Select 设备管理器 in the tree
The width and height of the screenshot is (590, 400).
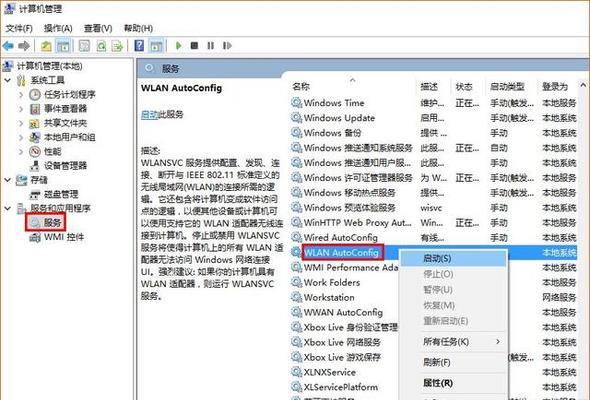(65, 166)
